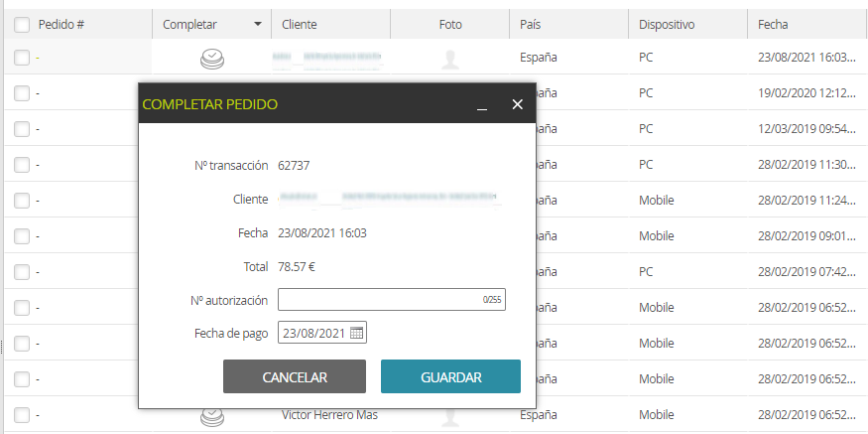868x434 pixels.
Task: Click the total amount 78.57 €
Action: (x=297, y=266)
